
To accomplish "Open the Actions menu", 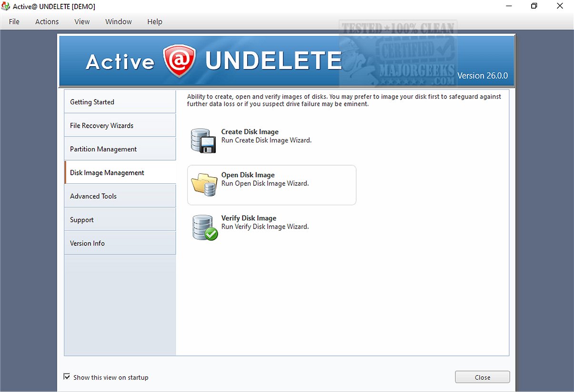I will [x=47, y=21].
